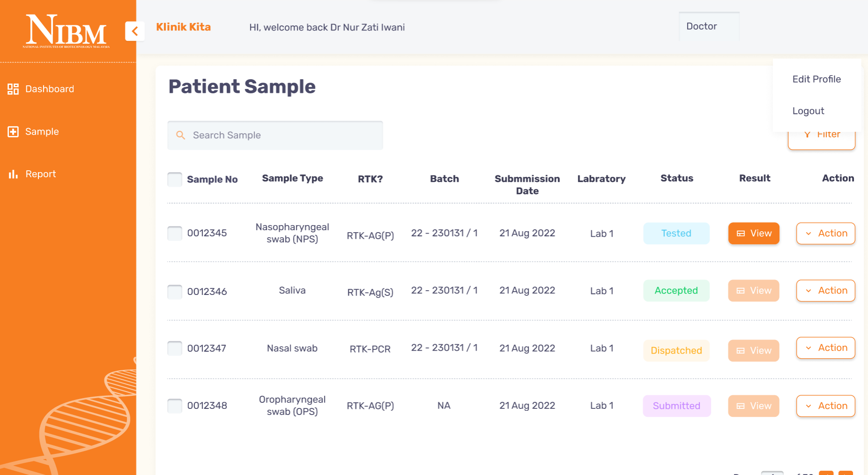Open the Doctor account dropdown
The image size is (868, 475).
coord(701,26)
